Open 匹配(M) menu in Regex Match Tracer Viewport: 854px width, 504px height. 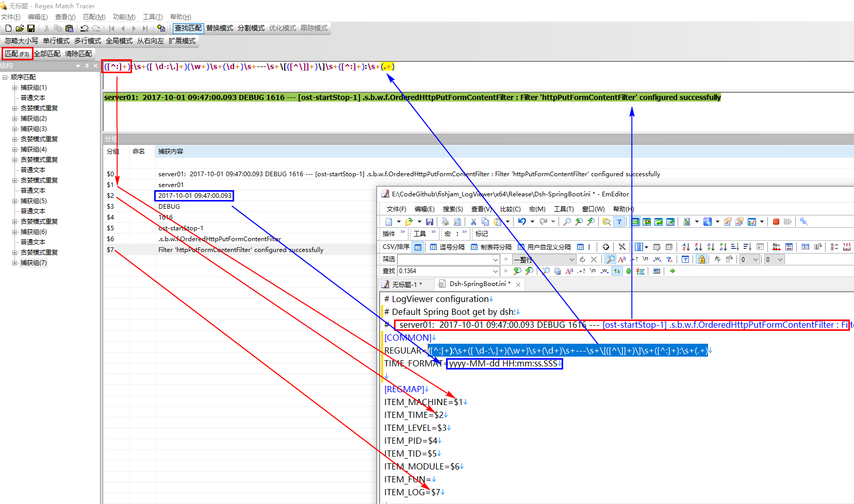pos(94,17)
